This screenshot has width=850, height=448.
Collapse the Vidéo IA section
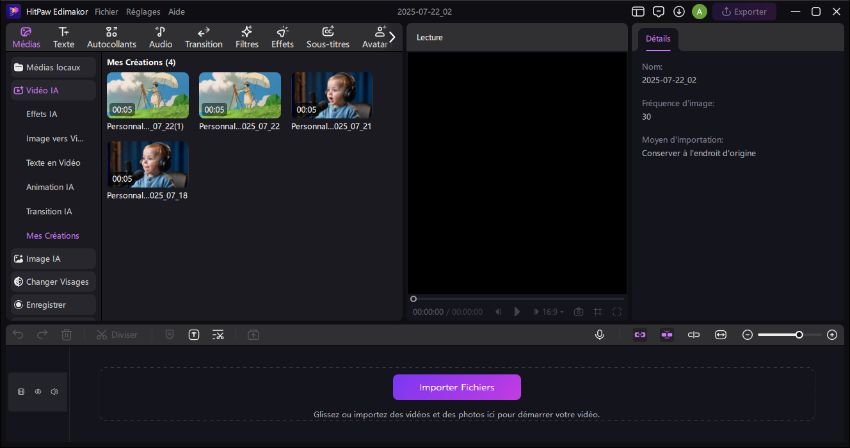[53, 90]
